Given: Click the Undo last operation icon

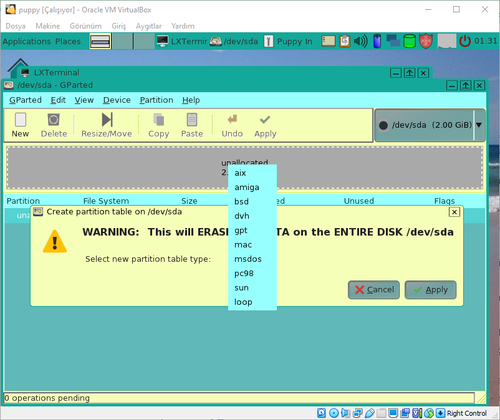Looking at the screenshot, I should [232, 119].
